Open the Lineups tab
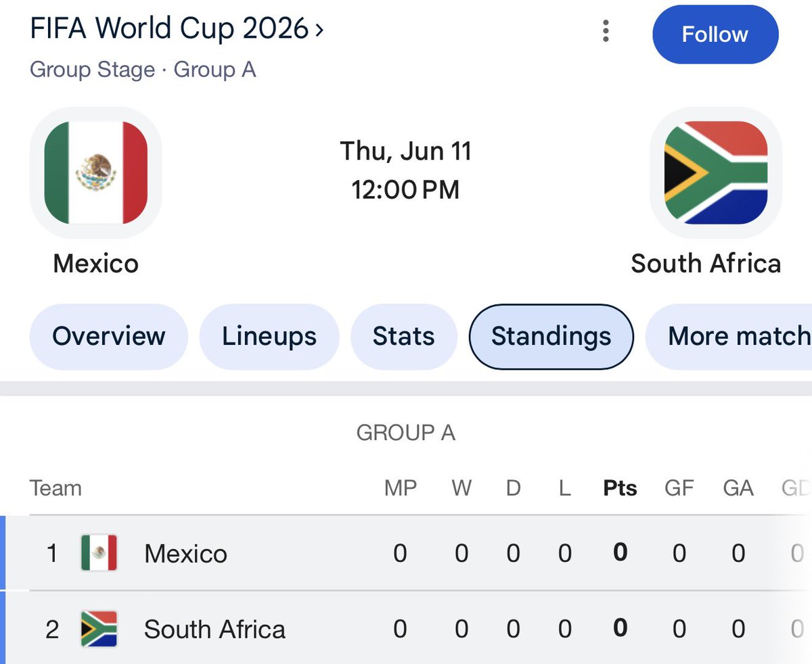This screenshot has width=812, height=664. pyautogui.click(x=269, y=336)
